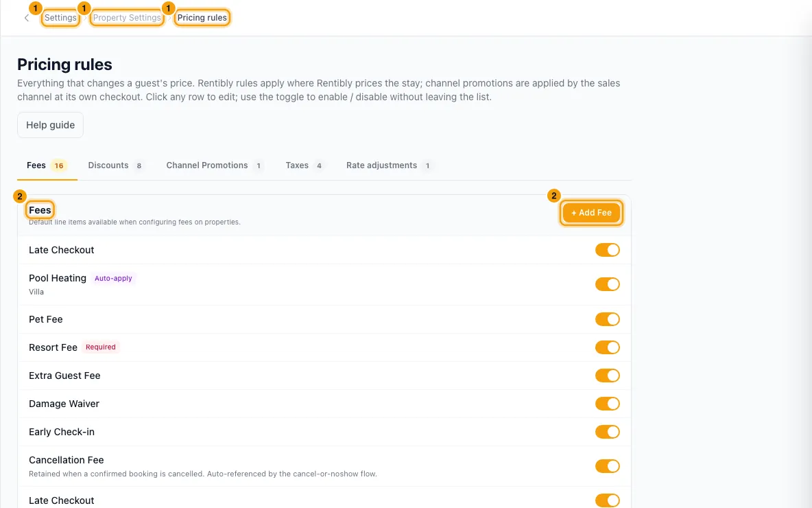Click the Cancellation Fee description text
The width and height of the screenshot is (812, 508).
pos(202,474)
